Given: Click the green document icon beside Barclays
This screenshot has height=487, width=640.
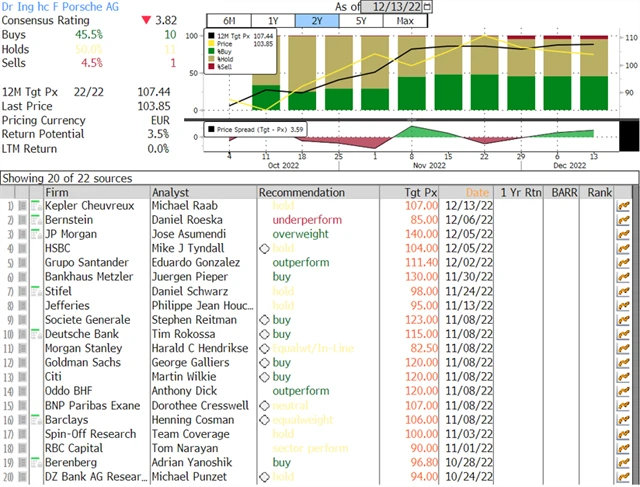Looking at the screenshot, I should click(36, 421).
